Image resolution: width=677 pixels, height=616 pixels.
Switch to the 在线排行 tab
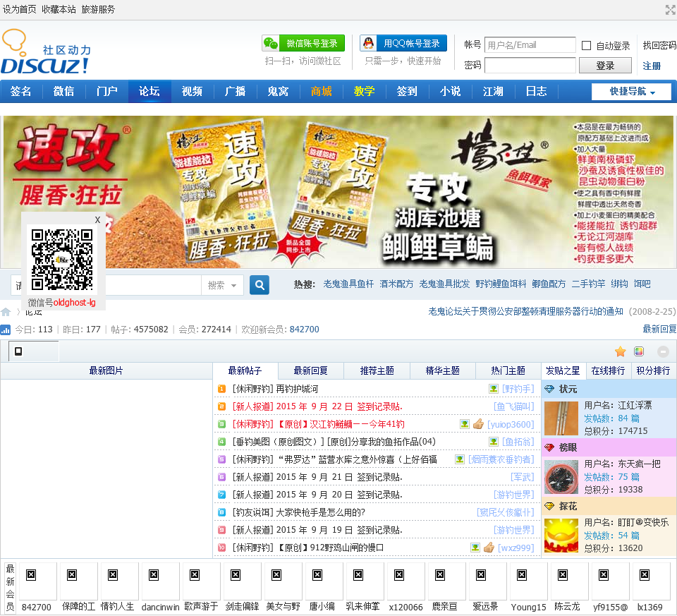608,370
